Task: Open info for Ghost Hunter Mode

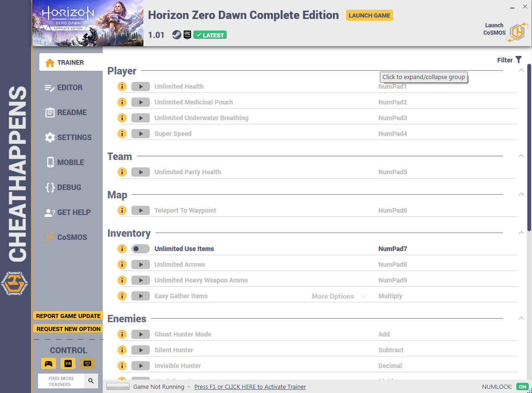Action: [x=122, y=334]
